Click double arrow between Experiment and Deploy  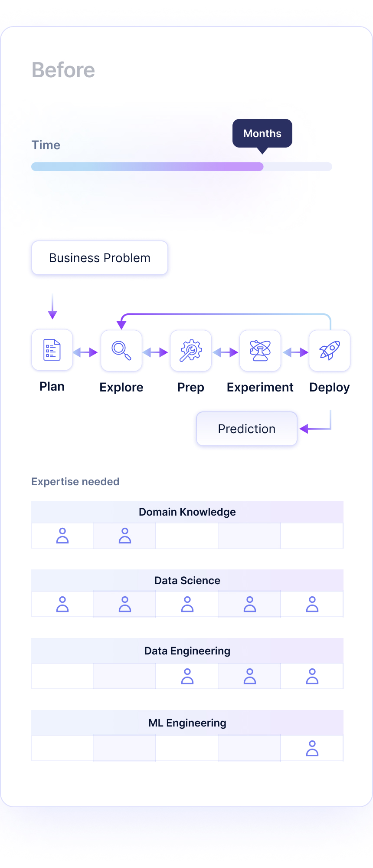pos(296,352)
